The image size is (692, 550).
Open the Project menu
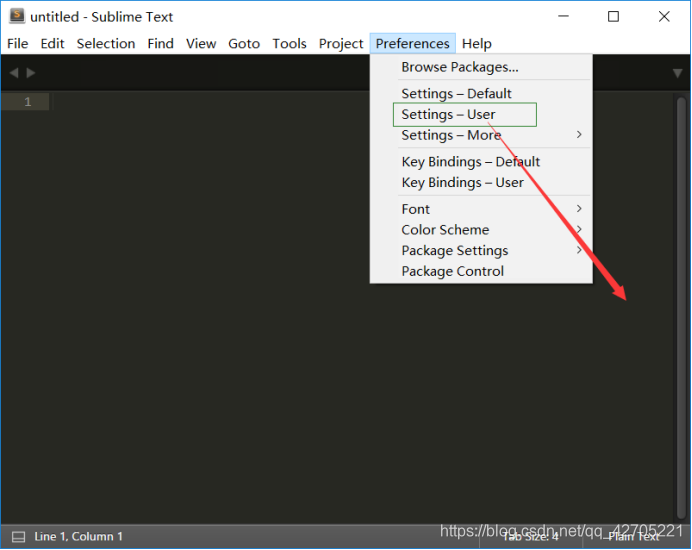341,44
